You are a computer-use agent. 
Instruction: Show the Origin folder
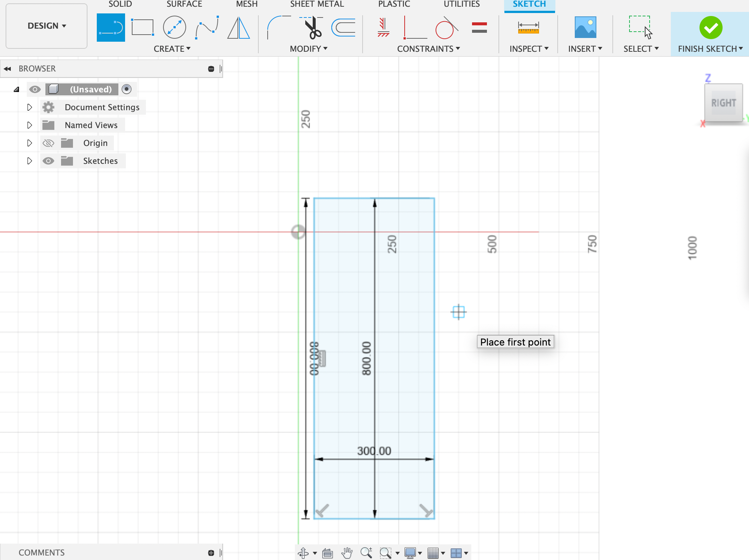(x=48, y=143)
